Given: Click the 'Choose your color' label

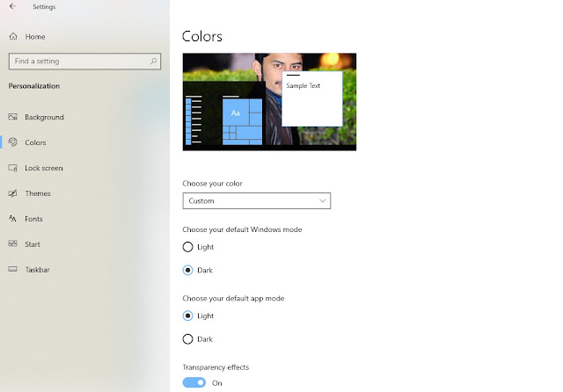Looking at the screenshot, I should tap(212, 184).
